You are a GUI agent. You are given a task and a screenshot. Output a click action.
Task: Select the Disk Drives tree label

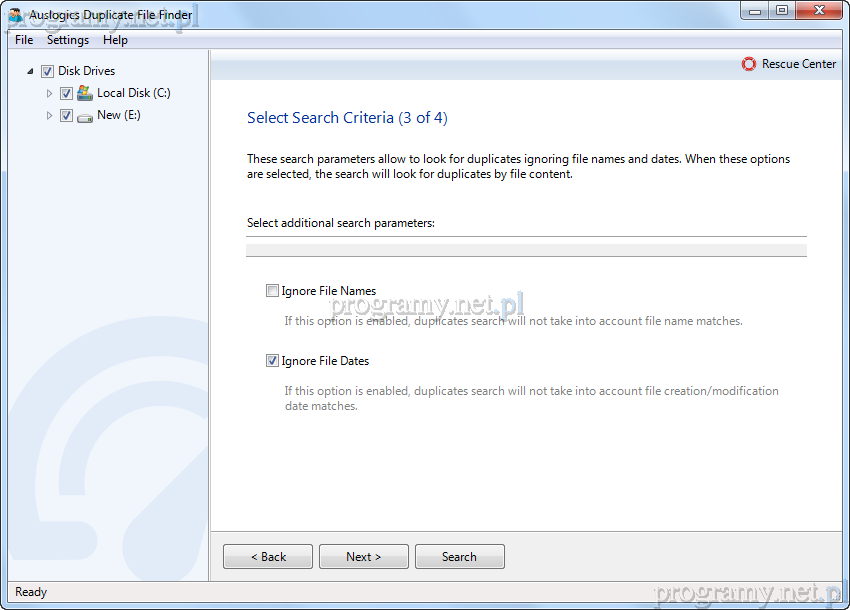pos(86,71)
